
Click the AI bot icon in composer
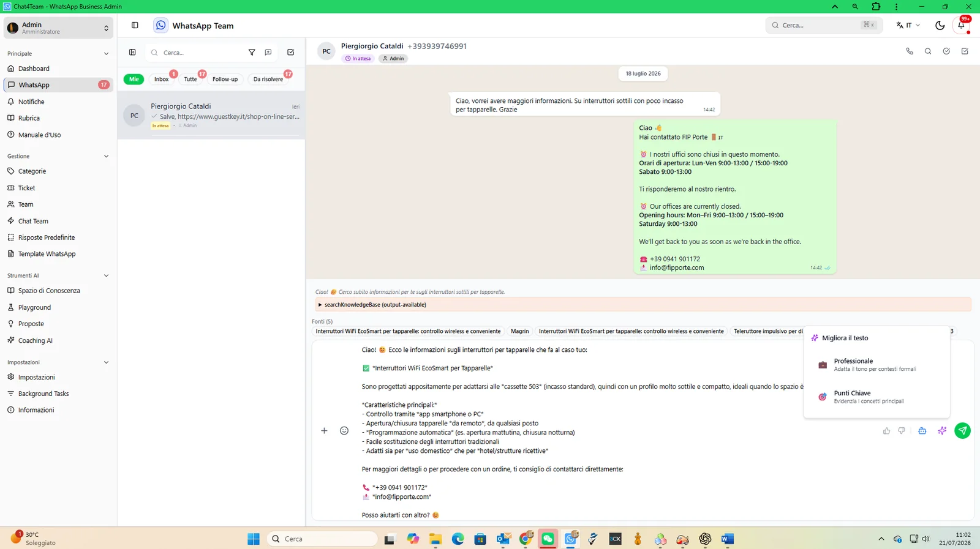[922, 431]
